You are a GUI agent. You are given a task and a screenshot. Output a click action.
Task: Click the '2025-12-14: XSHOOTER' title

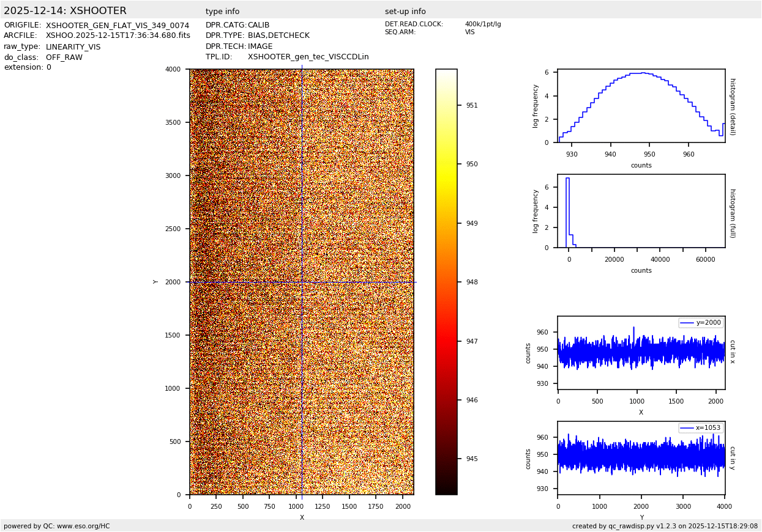point(65,11)
